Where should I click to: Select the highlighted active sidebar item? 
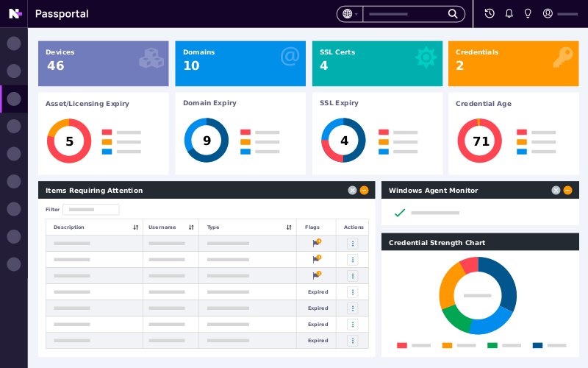[14, 99]
